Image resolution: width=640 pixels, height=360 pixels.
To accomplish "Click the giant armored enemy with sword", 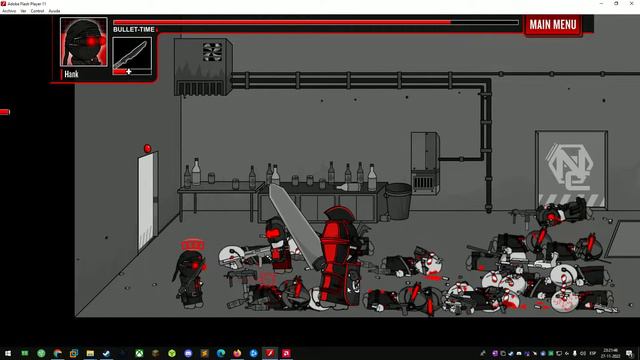I will click(341, 257).
